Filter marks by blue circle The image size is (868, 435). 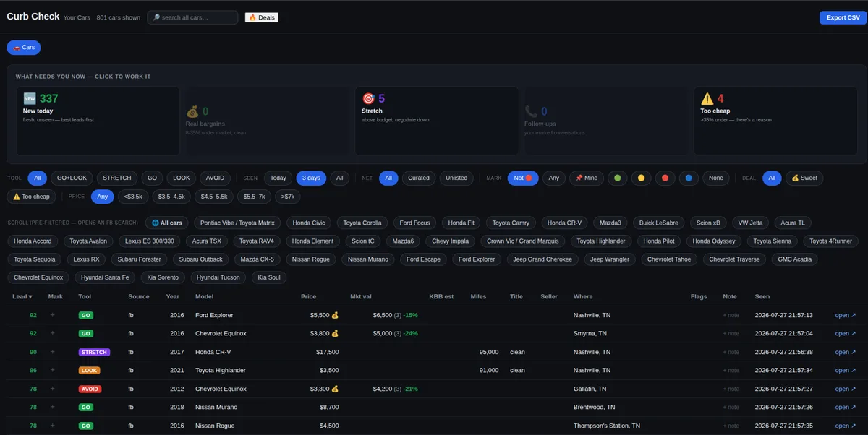pos(689,178)
